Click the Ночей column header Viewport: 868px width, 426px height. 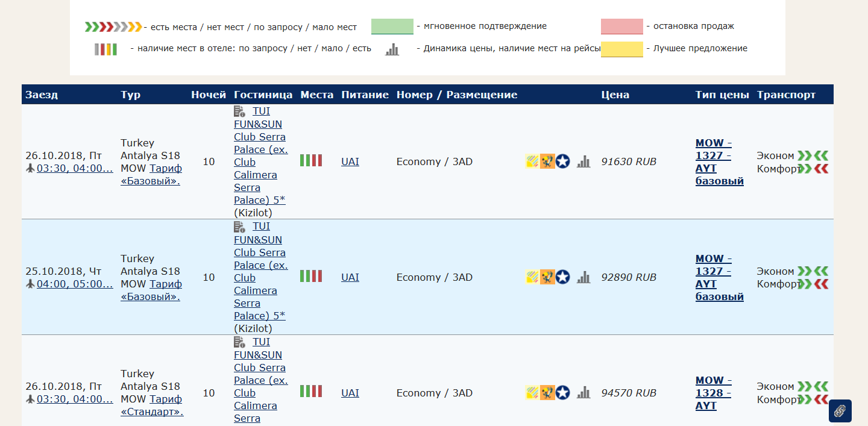click(209, 95)
